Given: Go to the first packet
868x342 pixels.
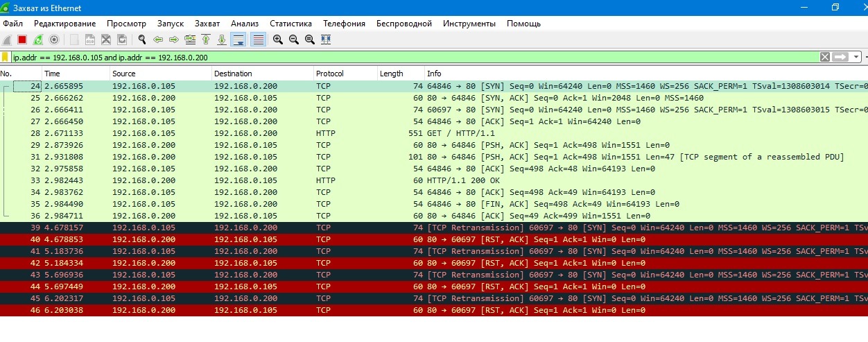Looking at the screenshot, I should (207, 40).
